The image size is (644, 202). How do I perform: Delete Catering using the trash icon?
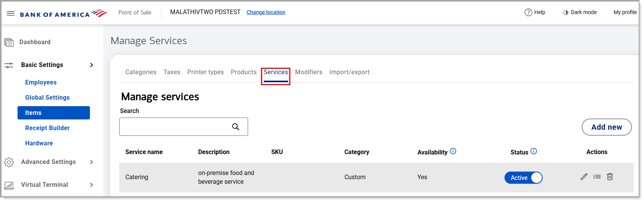point(610,177)
